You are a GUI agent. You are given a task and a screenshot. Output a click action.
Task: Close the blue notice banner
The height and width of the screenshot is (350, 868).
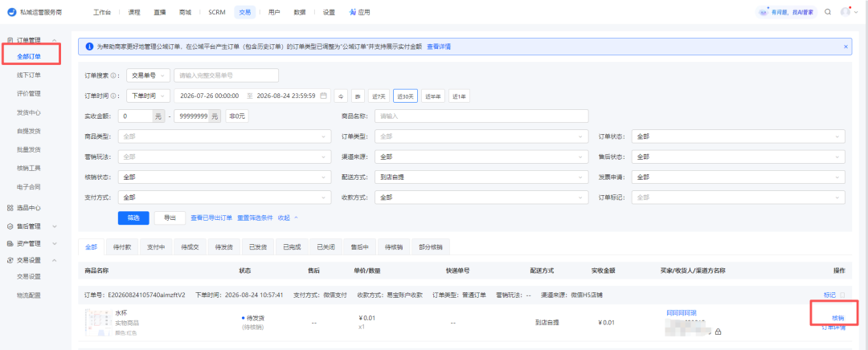(845, 47)
